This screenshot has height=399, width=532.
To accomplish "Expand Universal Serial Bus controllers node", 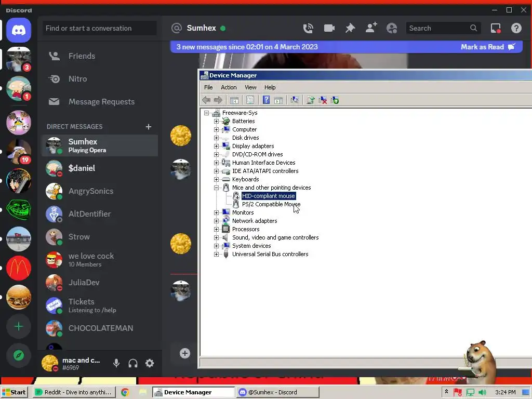I will 216,254.
